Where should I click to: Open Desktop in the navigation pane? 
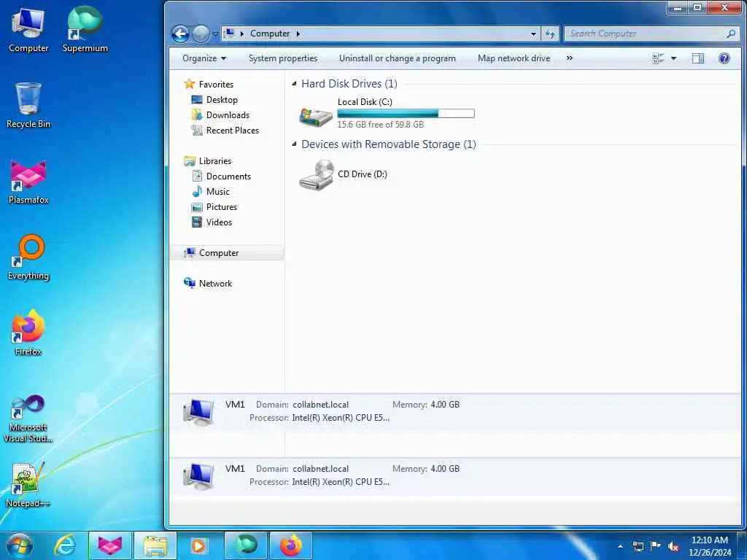coord(222,99)
